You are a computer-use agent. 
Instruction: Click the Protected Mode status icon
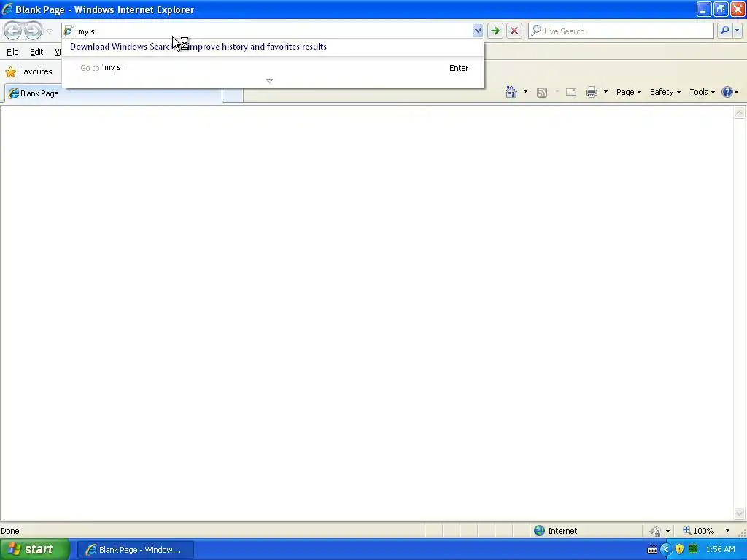click(x=656, y=531)
